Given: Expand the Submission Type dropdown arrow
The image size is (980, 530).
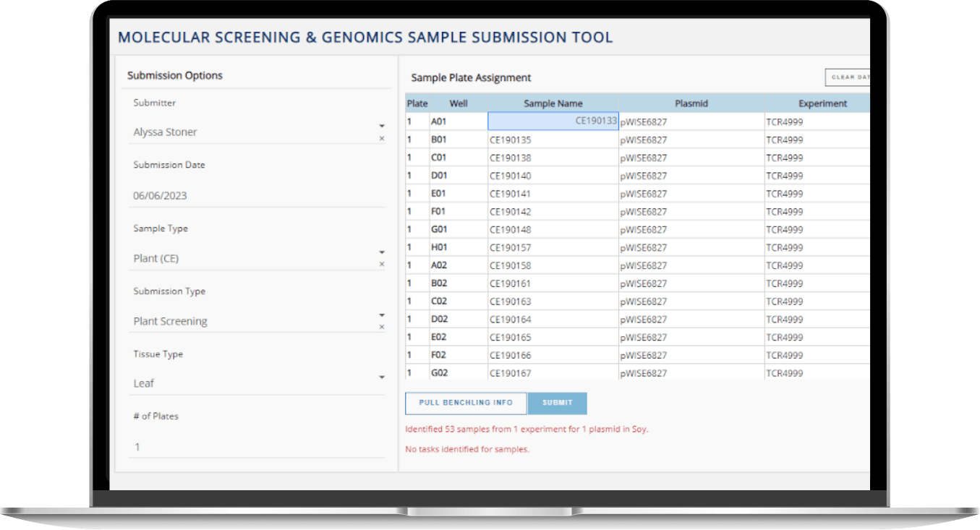Looking at the screenshot, I should [382, 315].
